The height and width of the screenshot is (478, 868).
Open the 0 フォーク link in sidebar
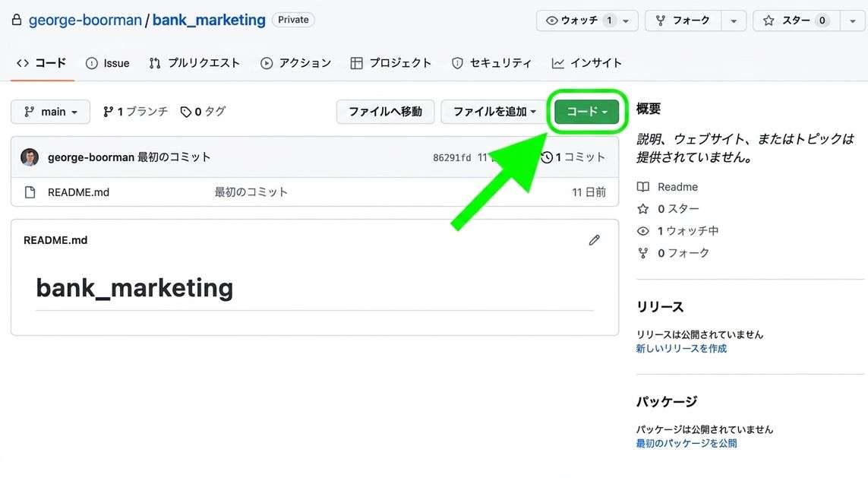pyautogui.click(x=683, y=253)
